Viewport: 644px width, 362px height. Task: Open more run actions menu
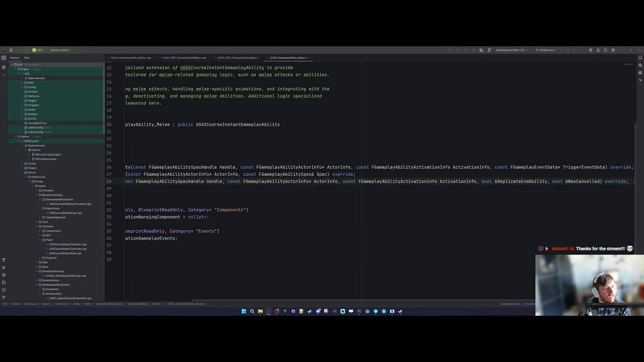575,50
